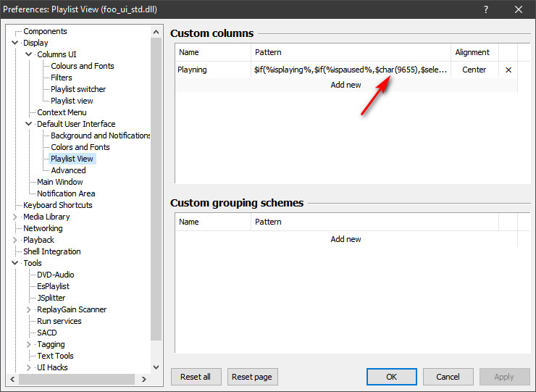Open the Context Menu preferences page
The width and height of the screenshot is (536, 392).
tap(62, 112)
